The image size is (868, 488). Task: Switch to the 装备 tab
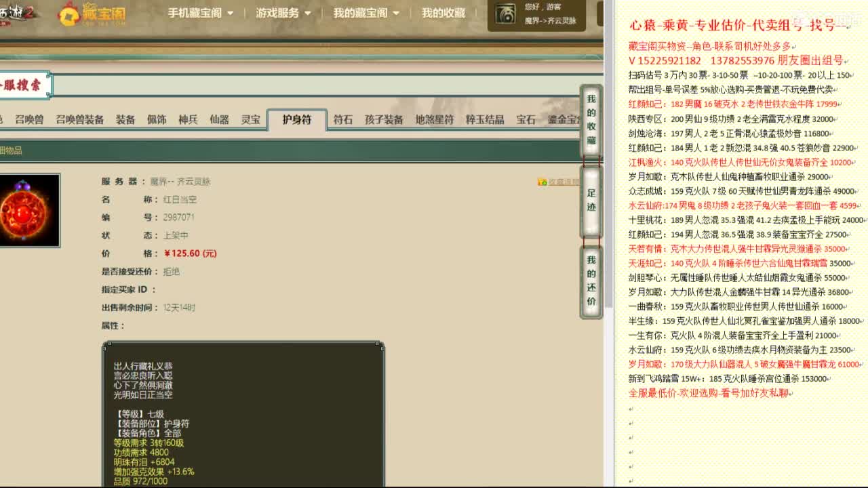pyautogui.click(x=125, y=119)
